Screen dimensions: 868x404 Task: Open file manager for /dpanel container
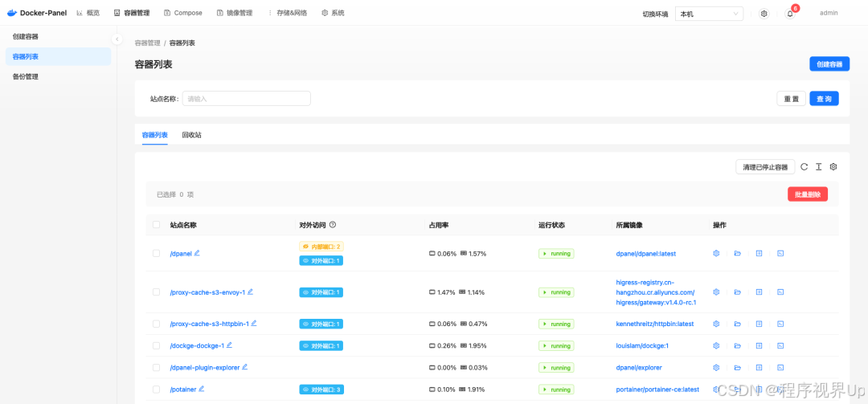point(737,254)
